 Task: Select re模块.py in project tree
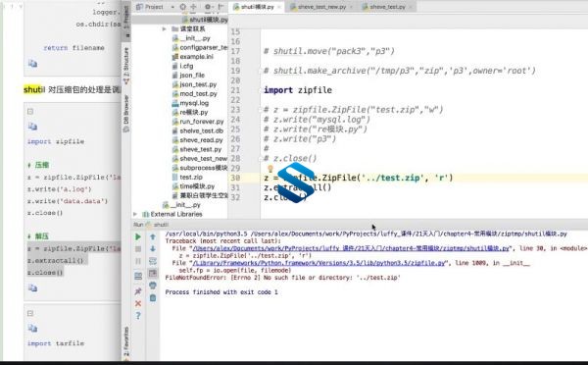pos(190,112)
